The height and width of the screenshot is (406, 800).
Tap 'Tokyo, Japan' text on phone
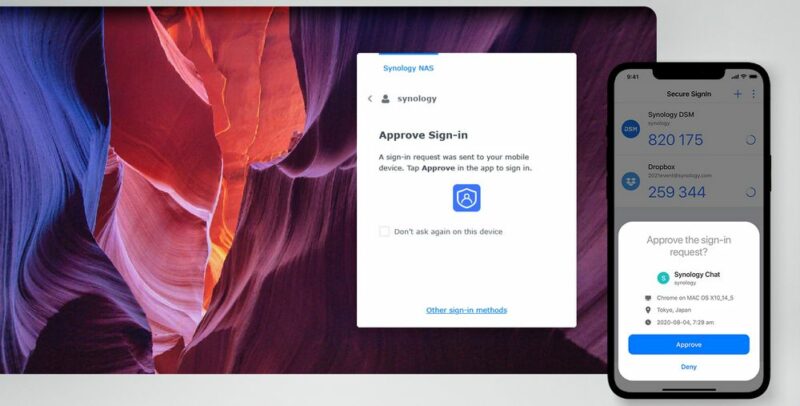point(674,310)
